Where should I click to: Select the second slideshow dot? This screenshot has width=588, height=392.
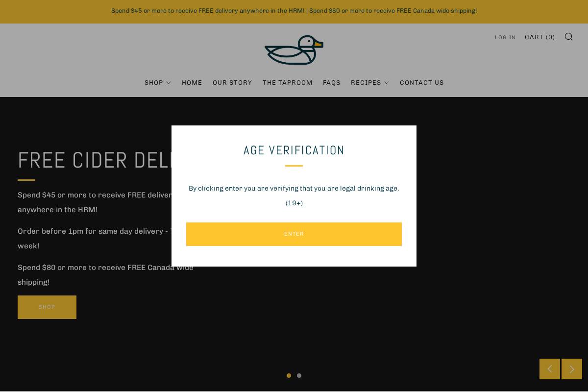point(299,375)
